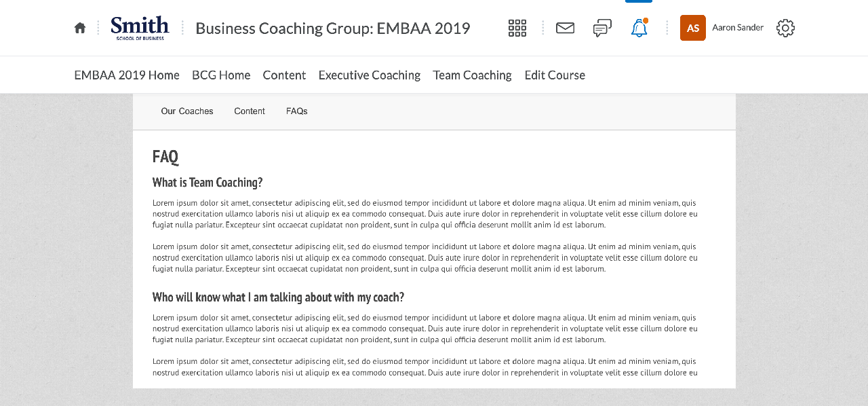Click the AS user avatar

(x=693, y=28)
